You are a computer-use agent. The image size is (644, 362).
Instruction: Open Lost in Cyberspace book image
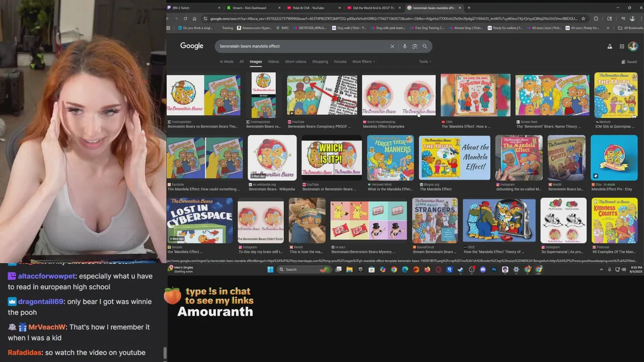pos(200,220)
